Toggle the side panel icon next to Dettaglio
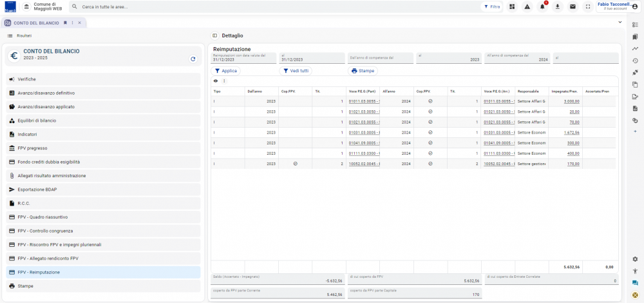The height and width of the screenshot is (303, 644). point(214,35)
